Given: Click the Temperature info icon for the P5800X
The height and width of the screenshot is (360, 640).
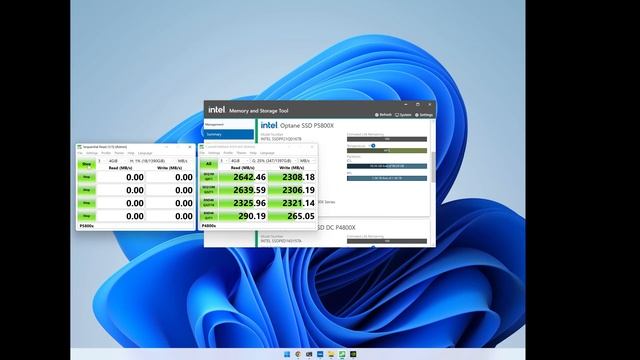Looking at the screenshot, I should 373,145.
